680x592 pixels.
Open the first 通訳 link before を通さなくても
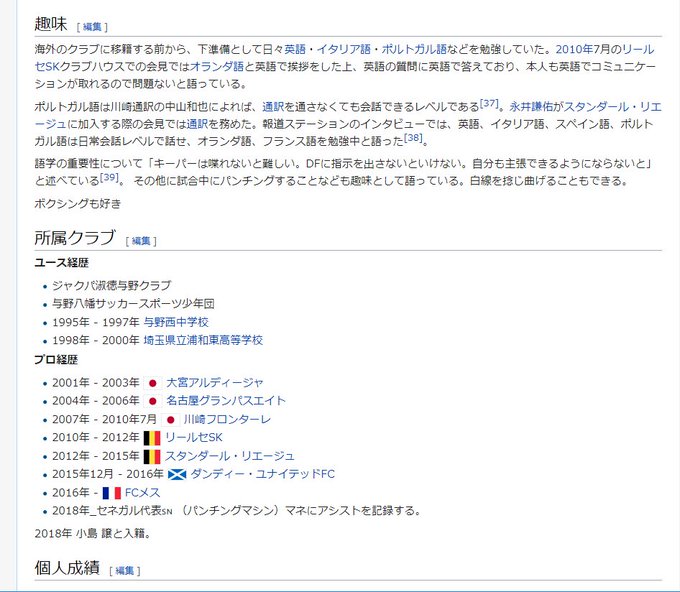tap(273, 107)
